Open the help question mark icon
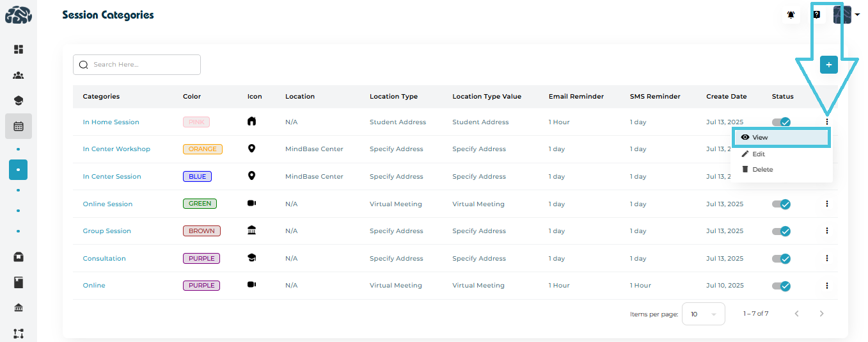Viewport: 868px width, 342px height. 817,15
